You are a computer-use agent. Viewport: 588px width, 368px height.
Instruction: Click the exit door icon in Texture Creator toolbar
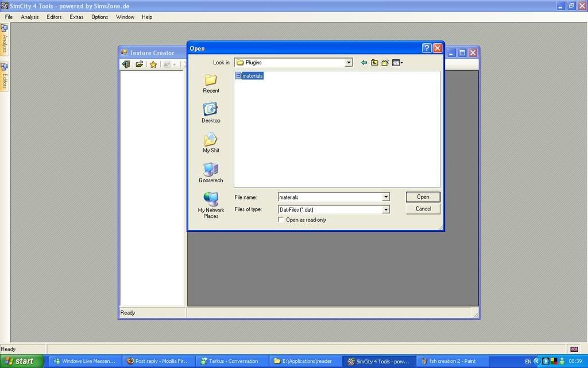(126, 64)
